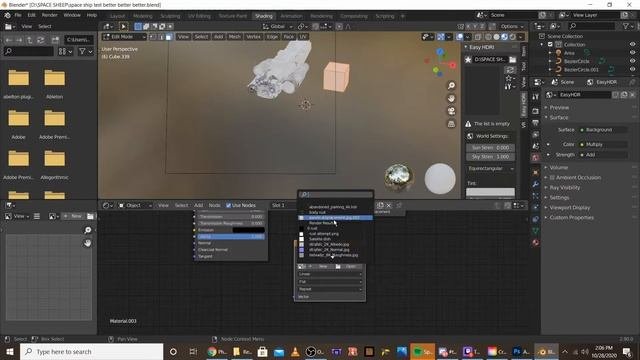Open the Mesh menu in viewport header
This screenshot has height=360, width=640.
(x=234, y=37)
